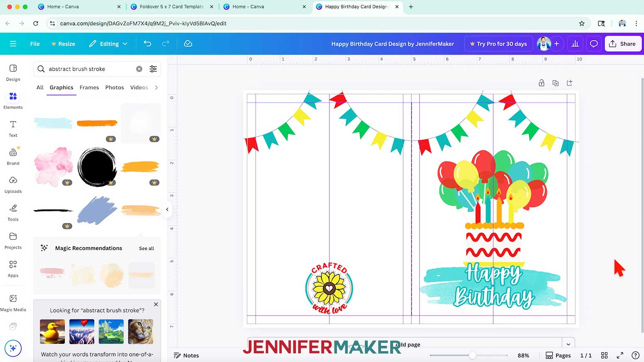Toggle the Pages thumbnail view
The height and width of the screenshot is (362, 644).
pos(558,355)
